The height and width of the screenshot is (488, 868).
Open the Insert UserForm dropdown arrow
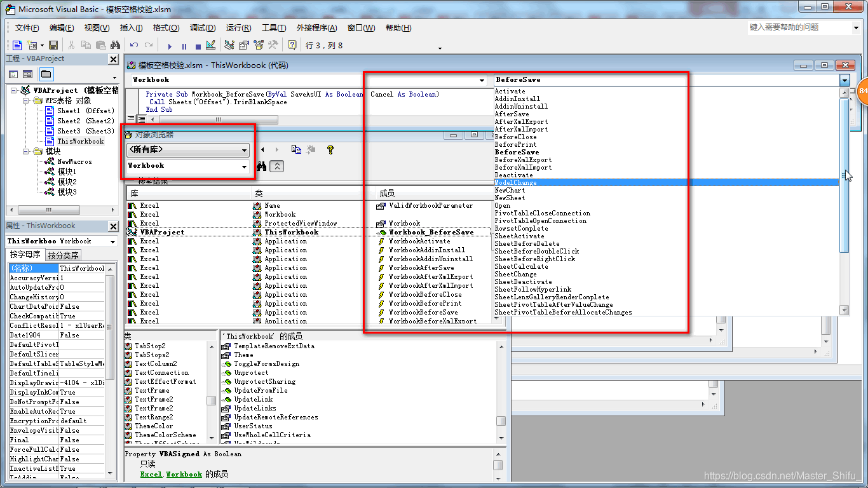(42, 46)
